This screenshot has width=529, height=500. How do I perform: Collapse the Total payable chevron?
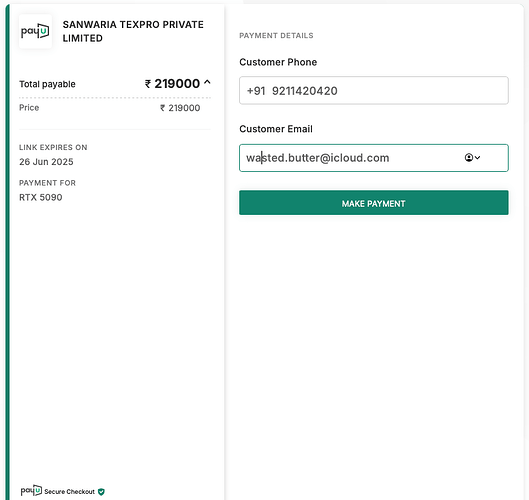click(x=207, y=82)
